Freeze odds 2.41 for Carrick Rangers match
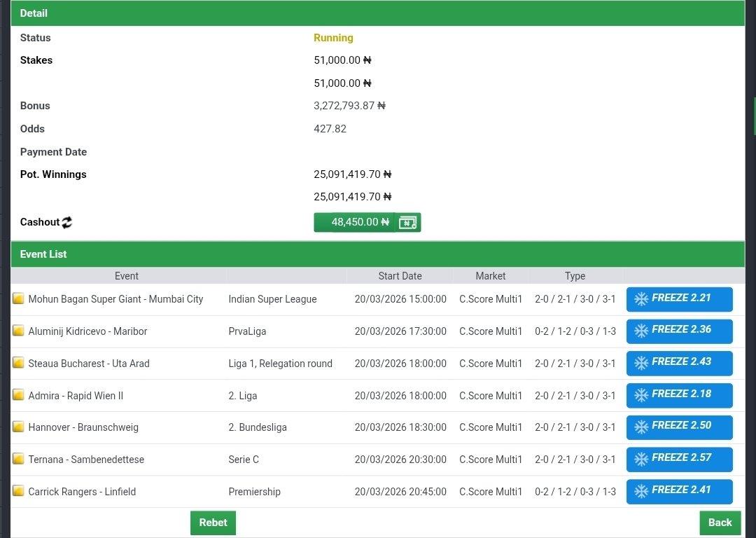The height and width of the screenshot is (538, 756). (x=679, y=491)
